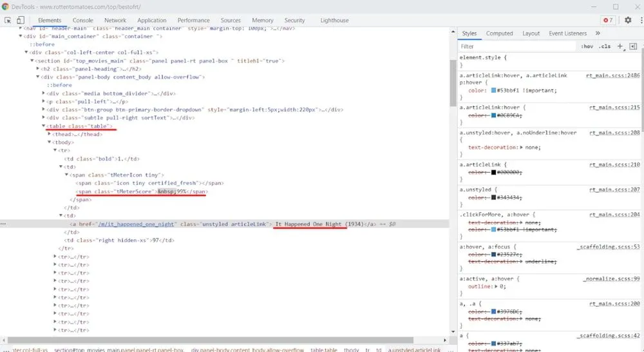
Task: Toggle the .cls class editor button
Action: (x=605, y=46)
